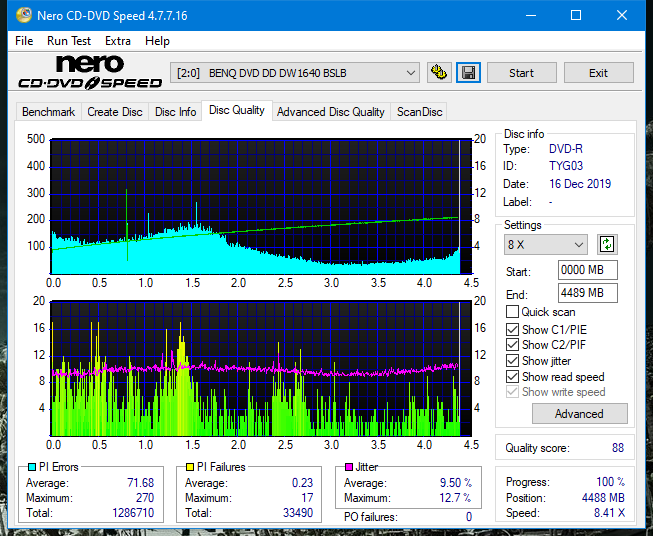Screen dimensions: 653x536
Task: Open the 8 X speed dropdown
Action: tap(546, 244)
